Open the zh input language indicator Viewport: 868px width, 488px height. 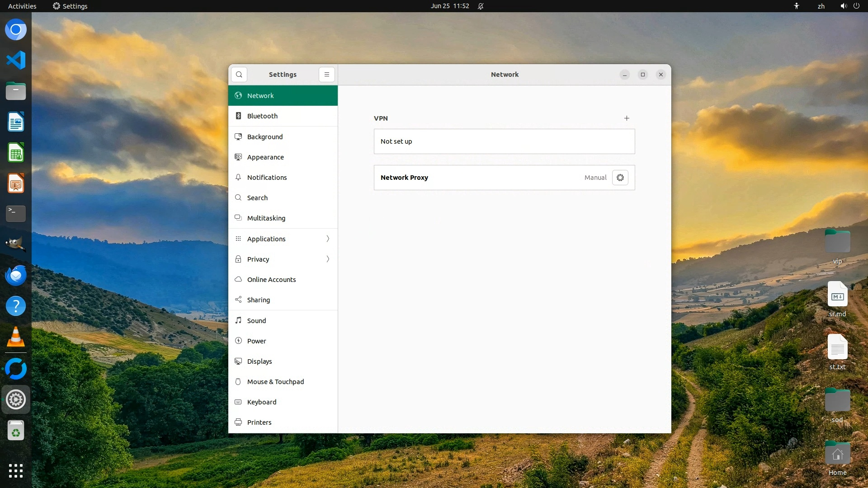coord(821,6)
